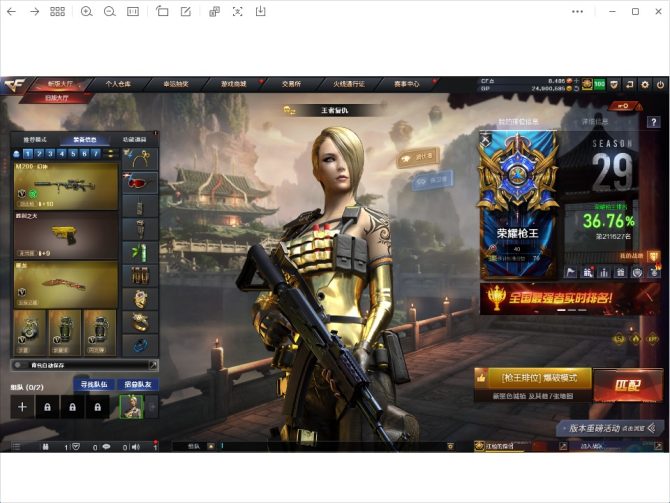
Task: Select the blue ring item slot
Action: 140,345
